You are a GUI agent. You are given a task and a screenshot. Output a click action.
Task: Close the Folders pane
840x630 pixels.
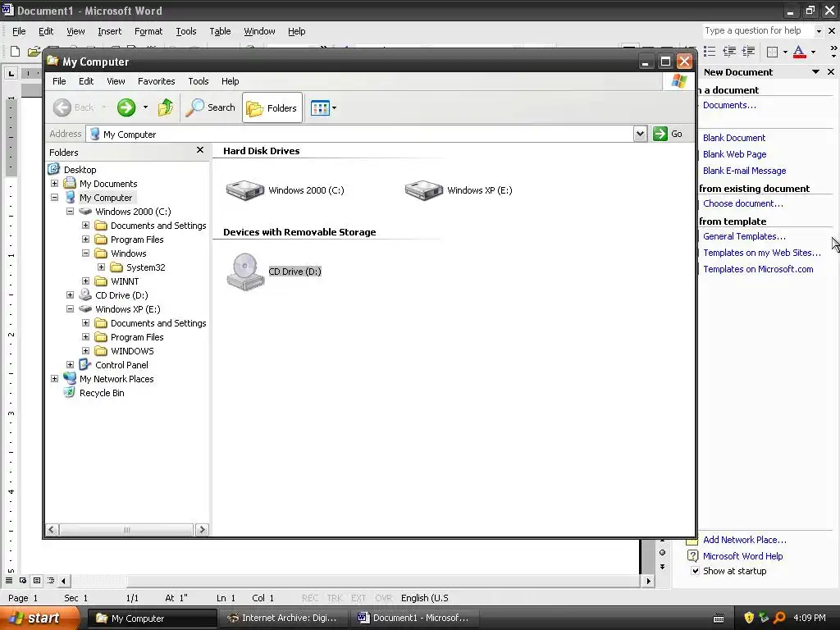click(200, 150)
